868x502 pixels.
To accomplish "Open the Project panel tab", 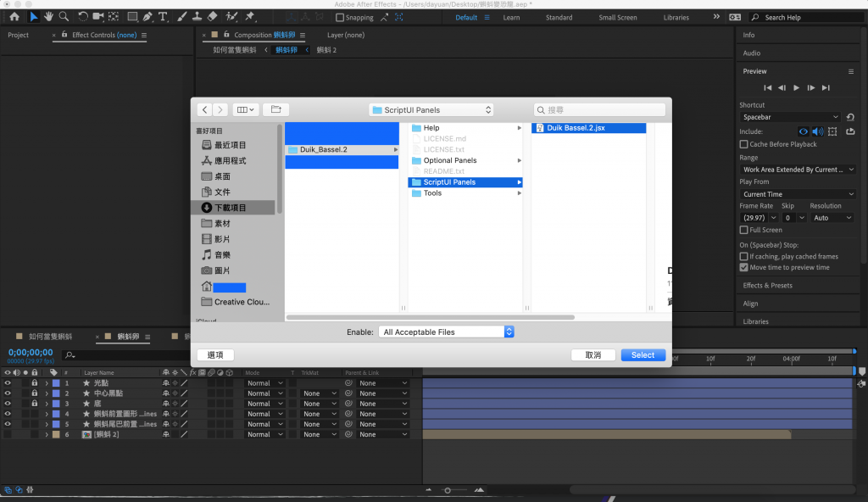I will click(x=19, y=35).
